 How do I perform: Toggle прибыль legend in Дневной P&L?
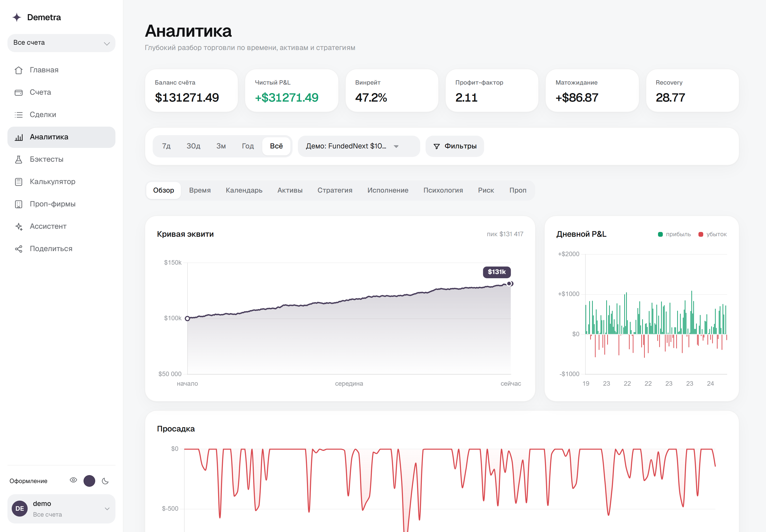click(x=674, y=234)
